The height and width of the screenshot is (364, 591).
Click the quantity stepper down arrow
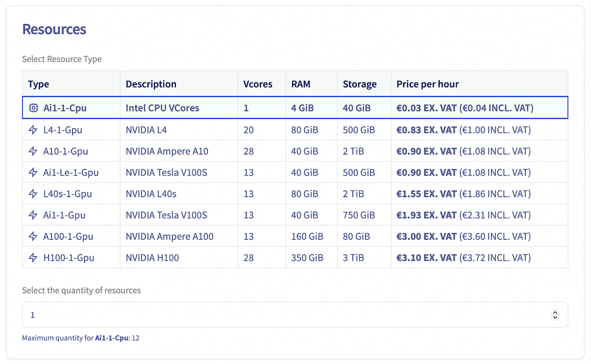click(555, 317)
